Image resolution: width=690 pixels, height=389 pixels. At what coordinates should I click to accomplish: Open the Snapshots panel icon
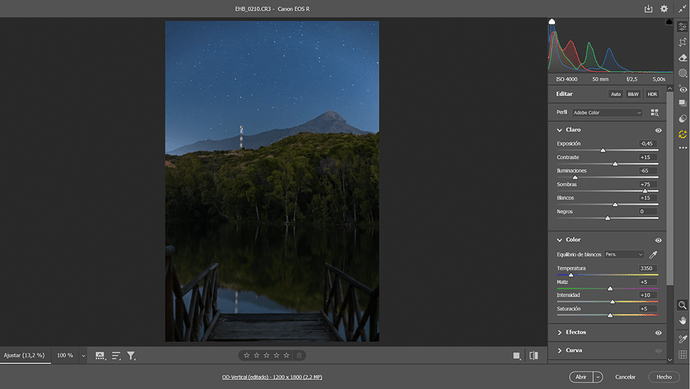[683, 103]
